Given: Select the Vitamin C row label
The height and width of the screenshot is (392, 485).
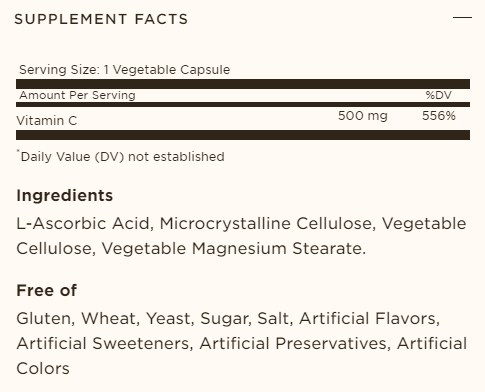Looking at the screenshot, I should click(x=47, y=121).
